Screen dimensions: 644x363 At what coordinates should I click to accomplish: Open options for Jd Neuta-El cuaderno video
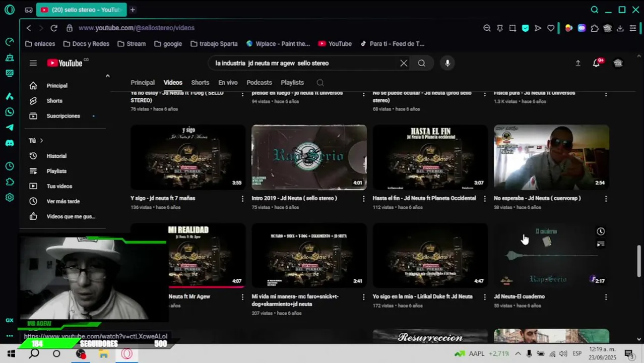pos(606,297)
